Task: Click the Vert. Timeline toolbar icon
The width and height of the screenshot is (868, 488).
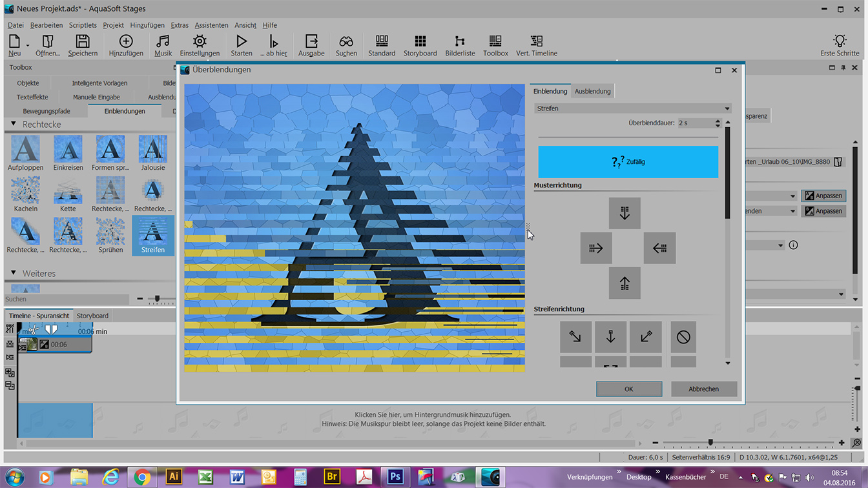Action: pyautogui.click(x=536, y=46)
